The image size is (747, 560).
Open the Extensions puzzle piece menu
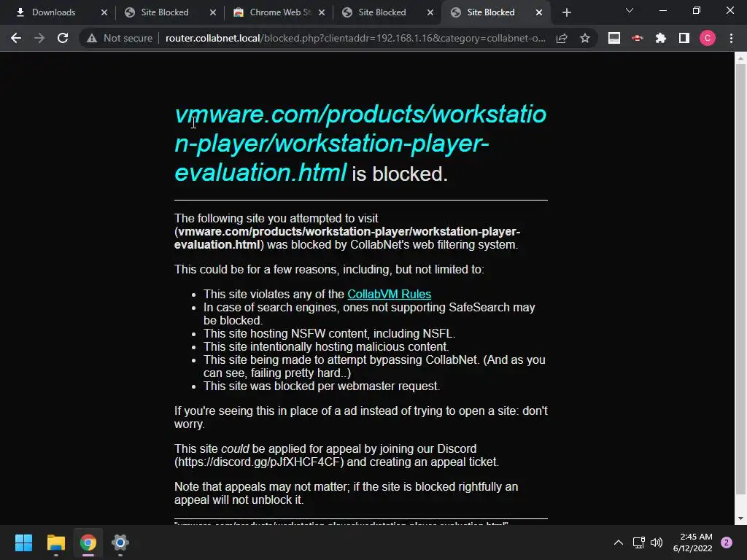(660, 38)
